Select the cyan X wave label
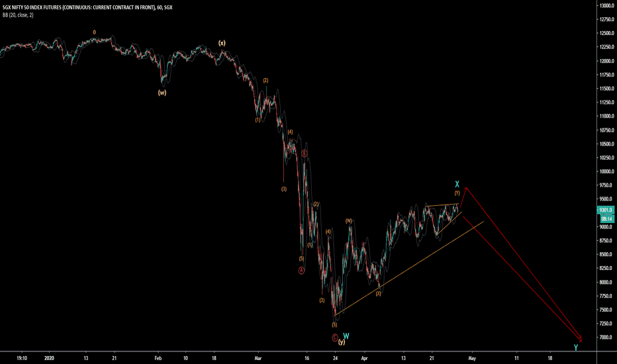Screen dimensions: 617x364 tap(457, 184)
